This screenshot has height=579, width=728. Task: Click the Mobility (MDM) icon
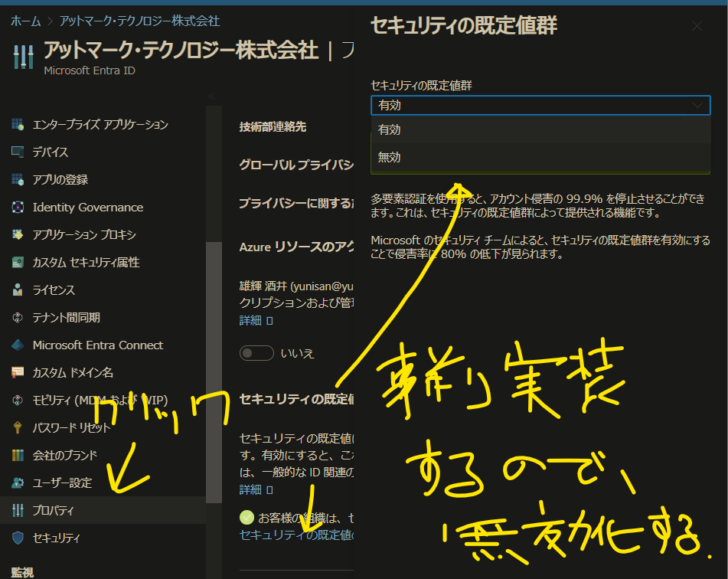18,400
